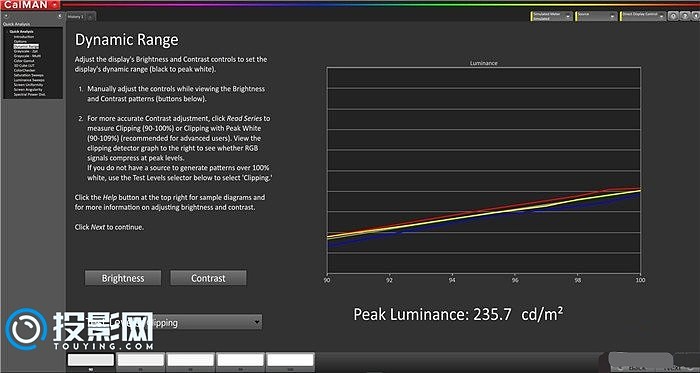Open the Screen Uniformity step
This screenshot has height=373, width=700.
point(28,85)
